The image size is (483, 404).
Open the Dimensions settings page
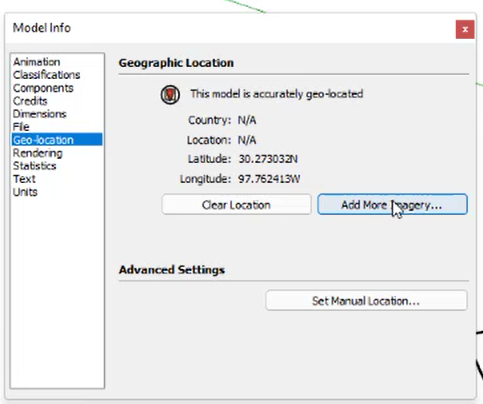tap(39, 114)
